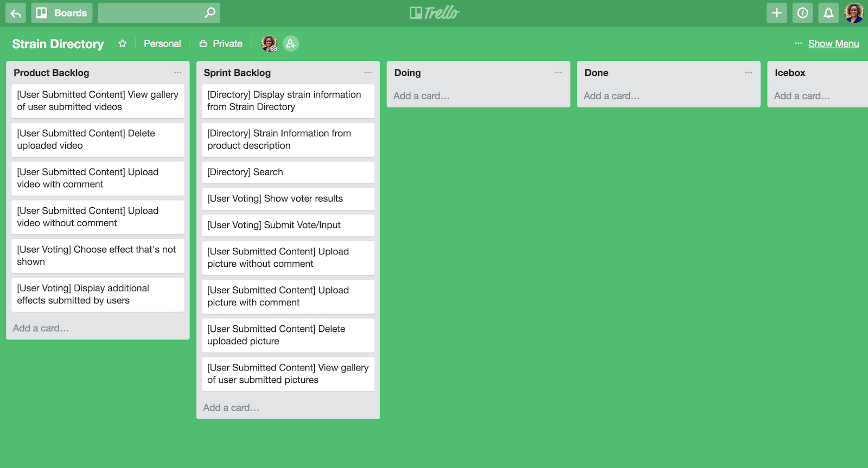Open the Sprint Backlog list options menu
This screenshot has height=468, width=868.
pyautogui.click(x=368, y=72)
